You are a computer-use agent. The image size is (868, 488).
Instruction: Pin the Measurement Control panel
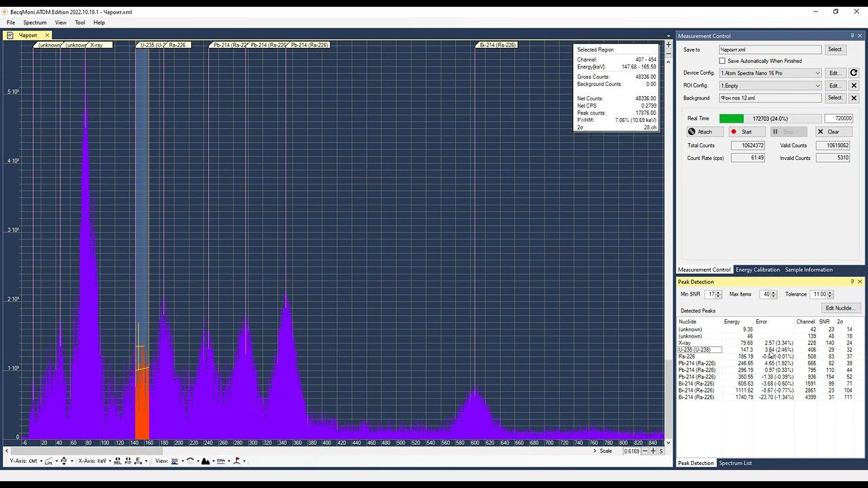[852, 36]
